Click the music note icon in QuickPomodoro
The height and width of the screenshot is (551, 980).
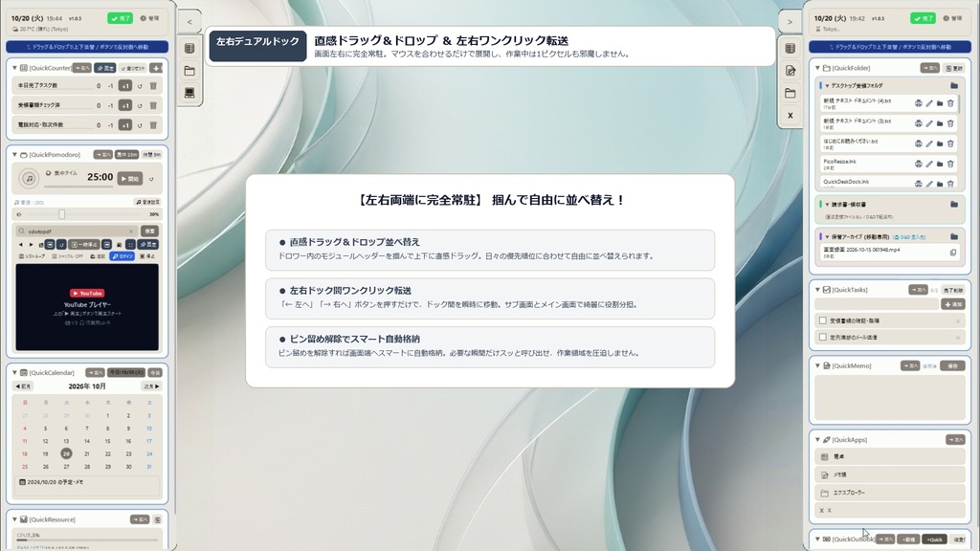29,179
